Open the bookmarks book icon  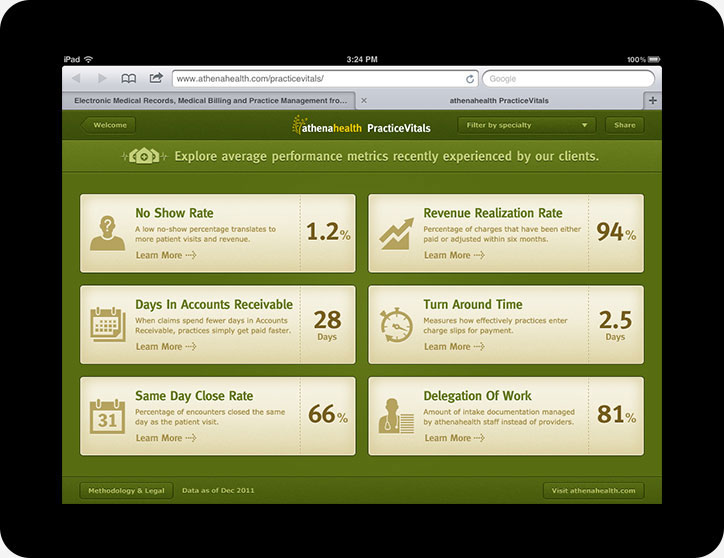pyautogui.click(x=128, y=79)
